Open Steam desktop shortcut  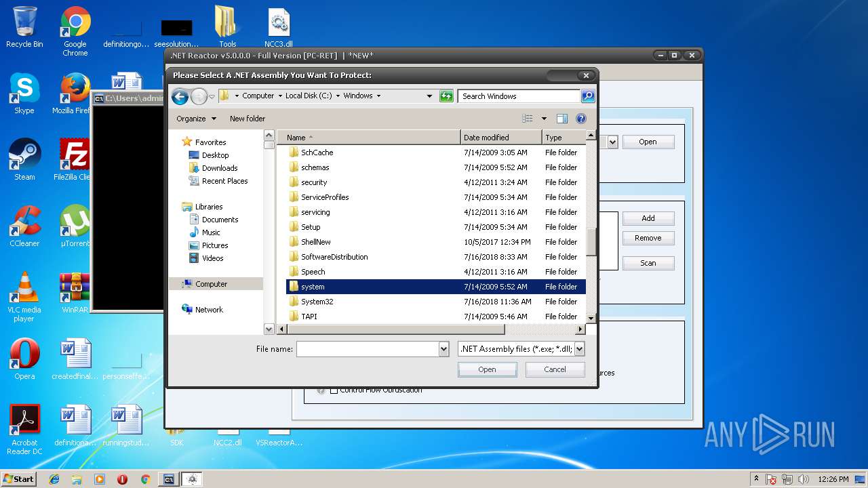click(x=24, y=160)
